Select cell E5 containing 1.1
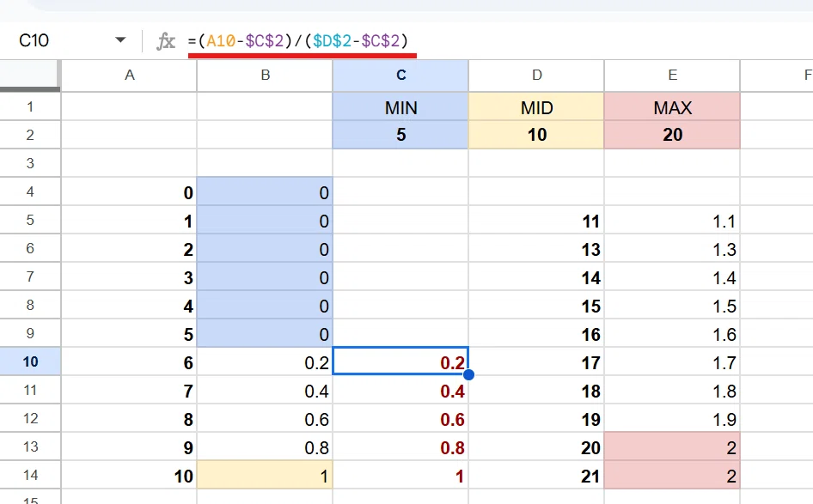The image size is (813, 504). point(673,220)
